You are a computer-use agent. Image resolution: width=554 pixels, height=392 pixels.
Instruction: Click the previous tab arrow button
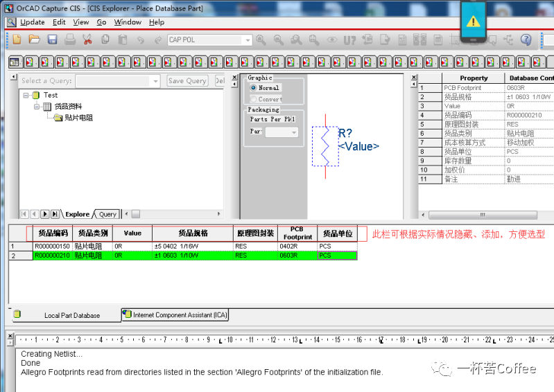[x=35, y=214]
